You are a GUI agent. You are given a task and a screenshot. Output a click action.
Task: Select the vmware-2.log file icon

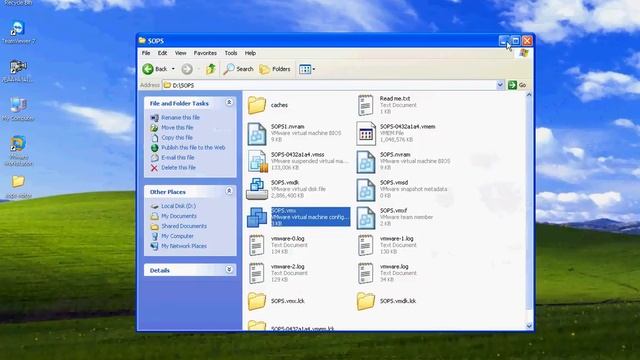[257, 273]
